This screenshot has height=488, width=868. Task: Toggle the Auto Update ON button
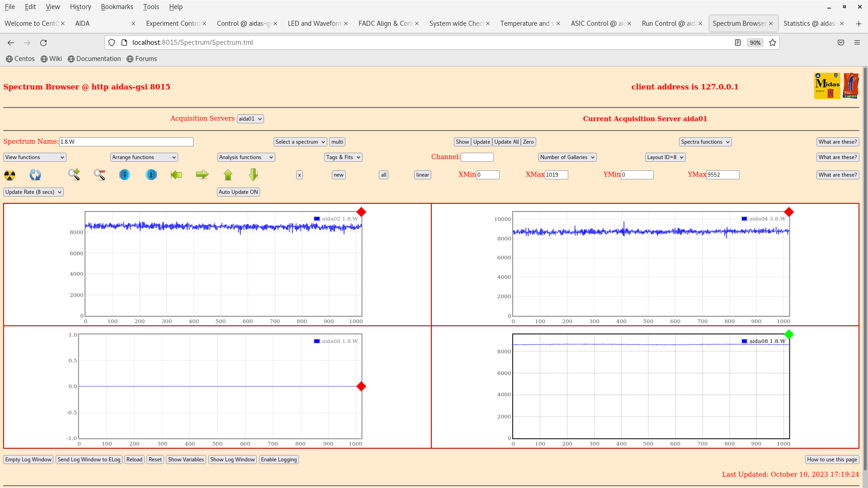[238, 192]
